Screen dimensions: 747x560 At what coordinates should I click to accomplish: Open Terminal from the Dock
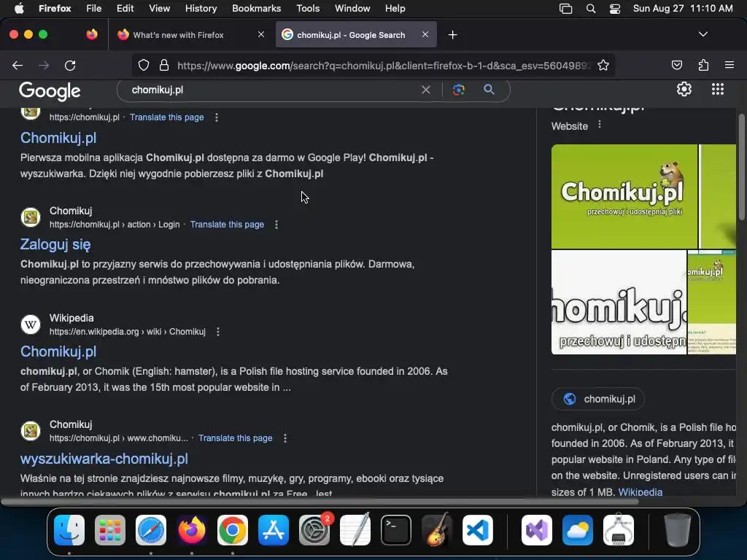point(396,530)
